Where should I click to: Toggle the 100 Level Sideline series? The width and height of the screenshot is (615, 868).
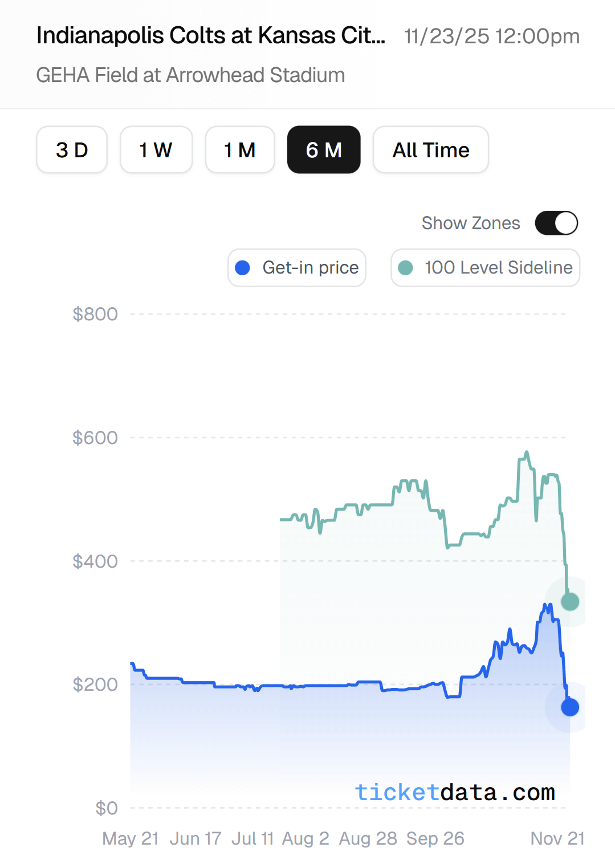486,268
